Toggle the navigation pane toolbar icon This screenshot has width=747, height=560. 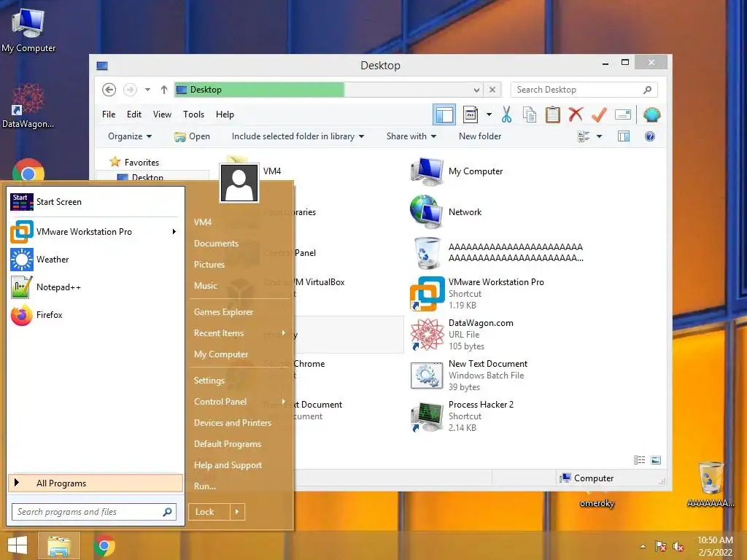pyautogui.click(x=444, y=114)
